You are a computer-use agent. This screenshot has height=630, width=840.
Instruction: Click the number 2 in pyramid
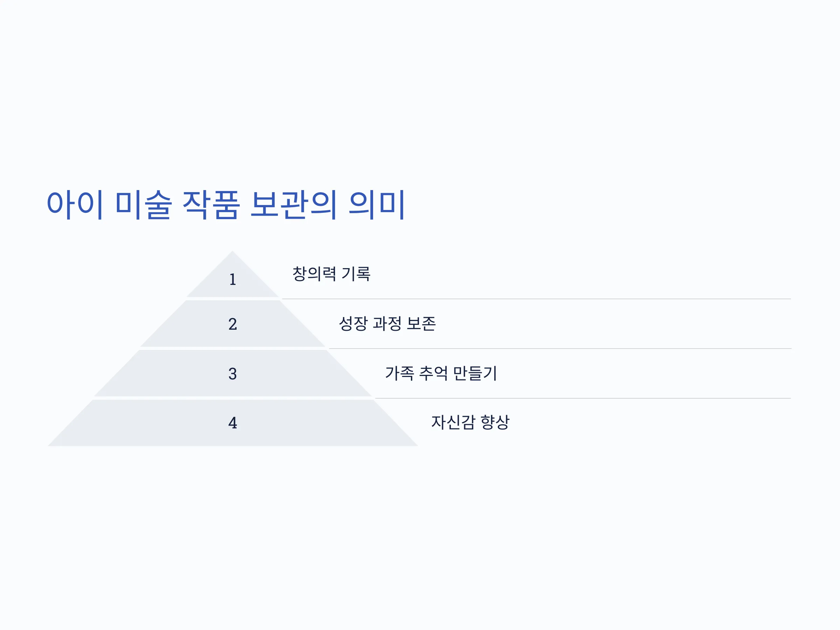point(233,324)
